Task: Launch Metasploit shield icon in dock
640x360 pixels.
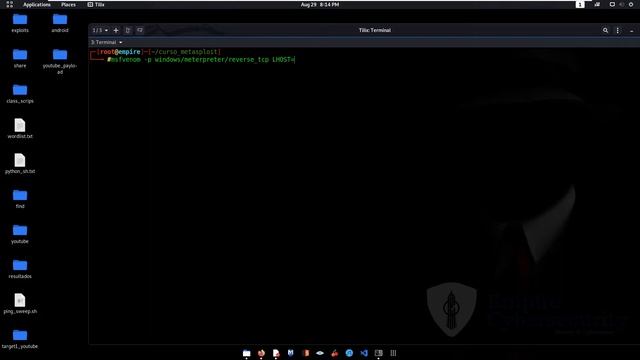Action: coord(291,353)
